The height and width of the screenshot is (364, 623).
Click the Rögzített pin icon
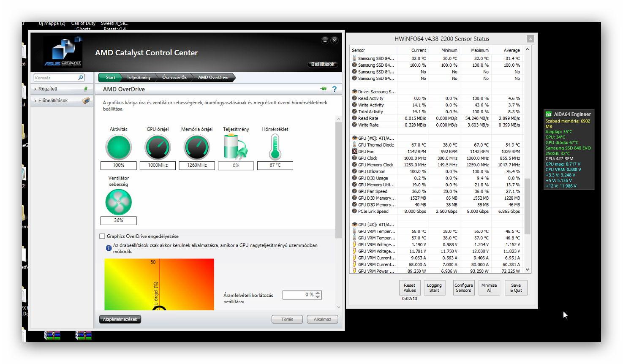click(86, 89)
